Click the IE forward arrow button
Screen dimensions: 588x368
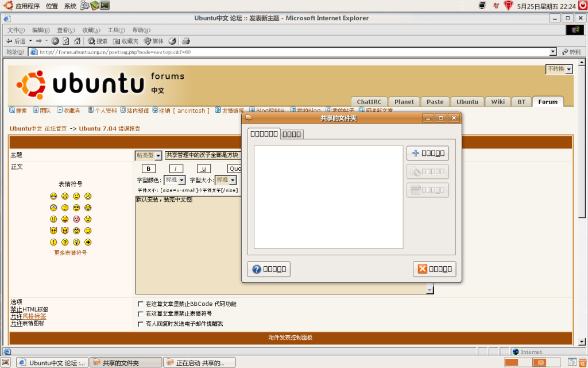(x=39, y=41)
